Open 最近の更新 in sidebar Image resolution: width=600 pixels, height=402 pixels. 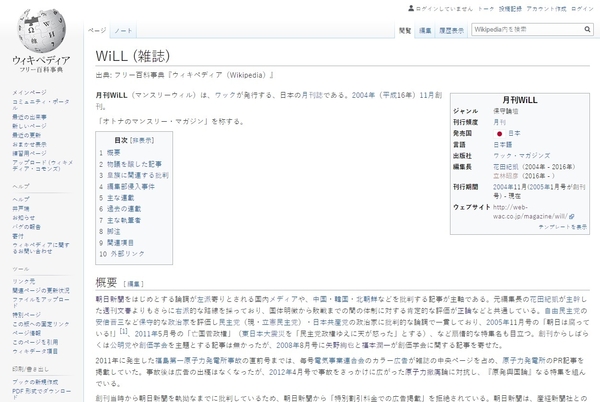pyautogui.click(x=26, y=135)
